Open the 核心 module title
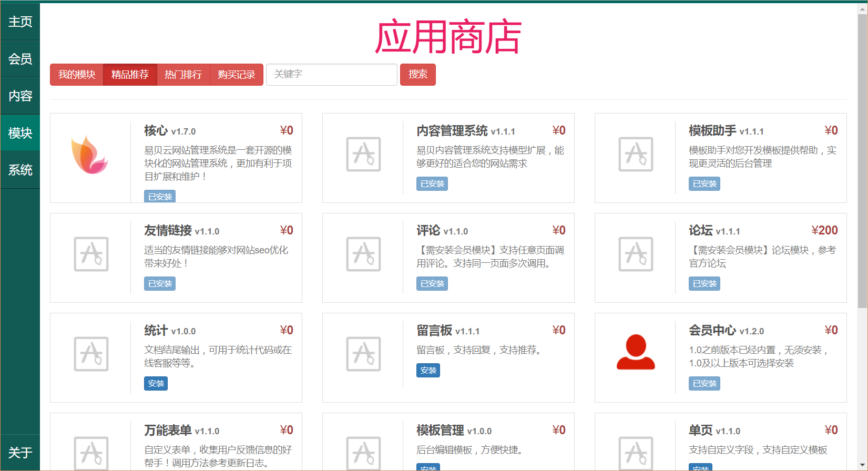The height and width of the screenshot is (471, 868). [x=156, y=130]
